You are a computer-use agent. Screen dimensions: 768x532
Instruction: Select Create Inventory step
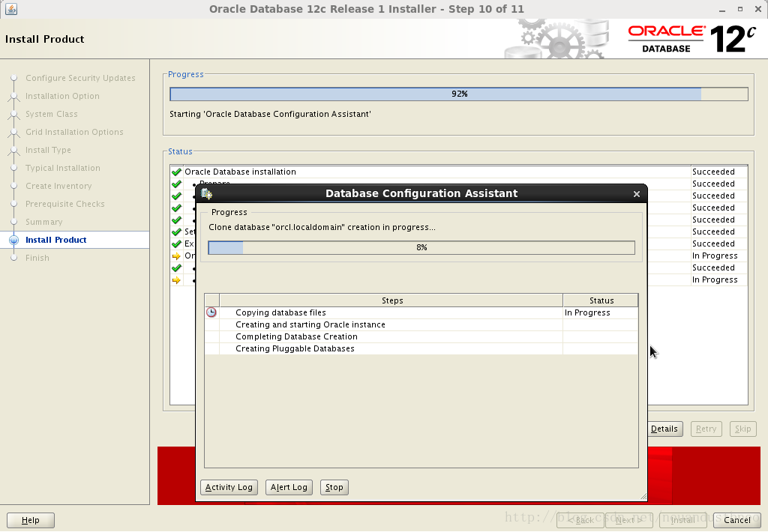58,186
